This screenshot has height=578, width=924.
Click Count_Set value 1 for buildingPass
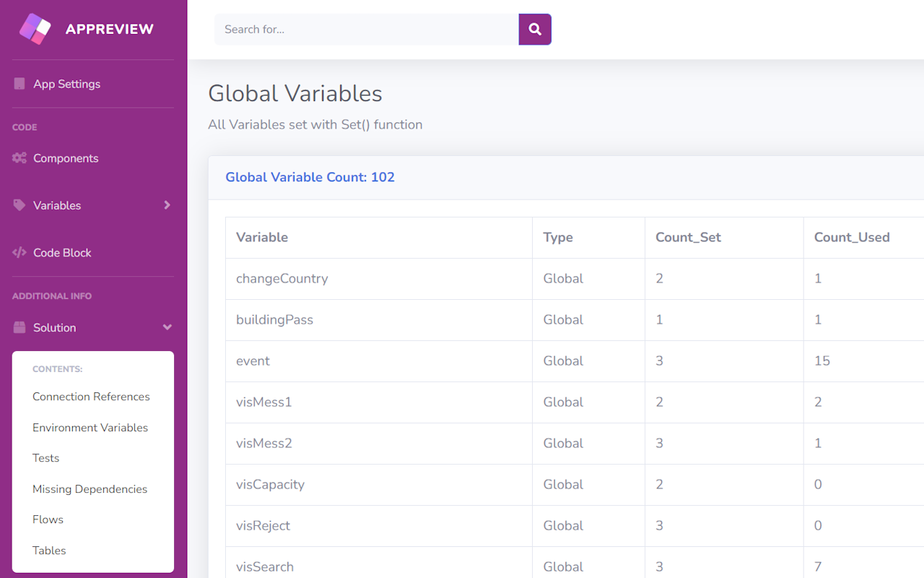[x=659, y=319]
